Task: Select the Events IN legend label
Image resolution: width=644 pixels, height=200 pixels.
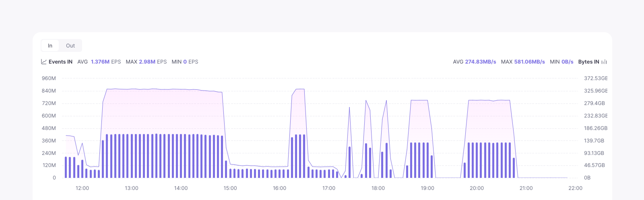Action: coord(61,62)
